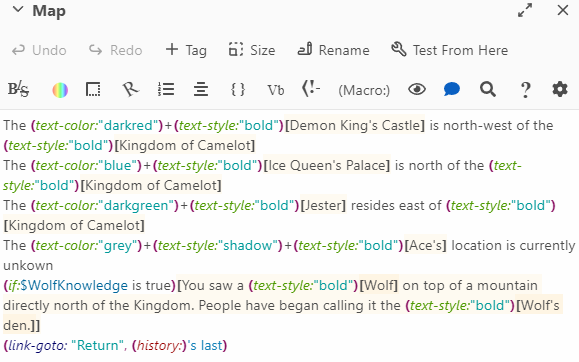This screenshot has height=362, width=579.
Task: Open editor settings gear
Action: tap(560, 89)
